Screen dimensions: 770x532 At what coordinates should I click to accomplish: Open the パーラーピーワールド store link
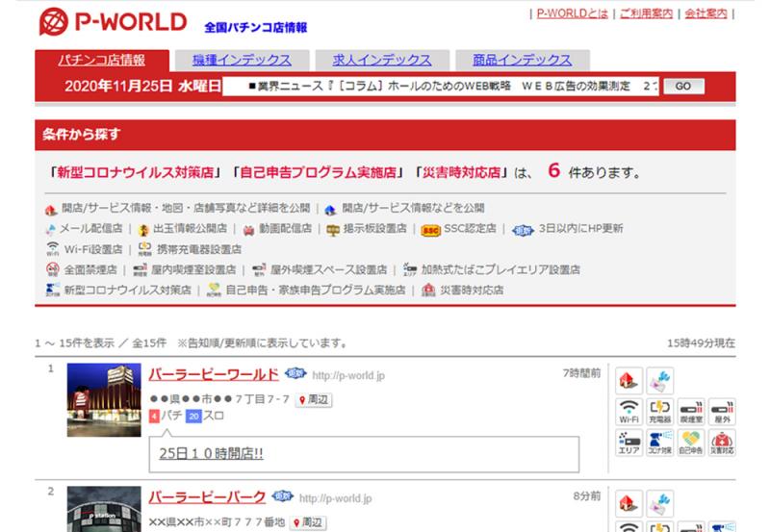pos(214,374)
